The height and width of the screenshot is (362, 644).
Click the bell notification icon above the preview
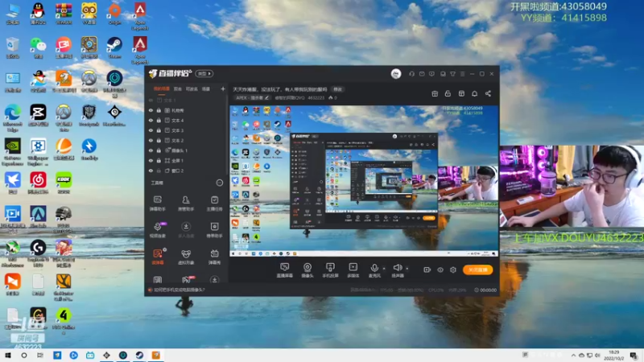[x=474, y=93]
